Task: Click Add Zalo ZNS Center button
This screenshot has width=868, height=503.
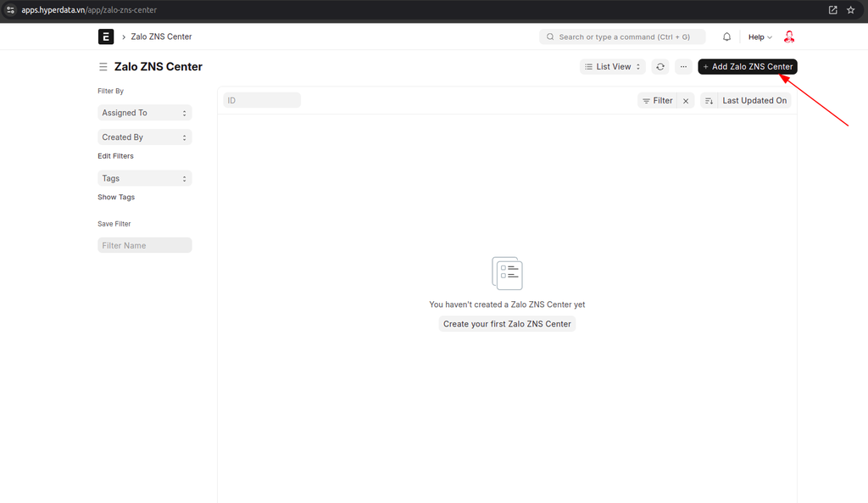Action: [x=747, y=66]
